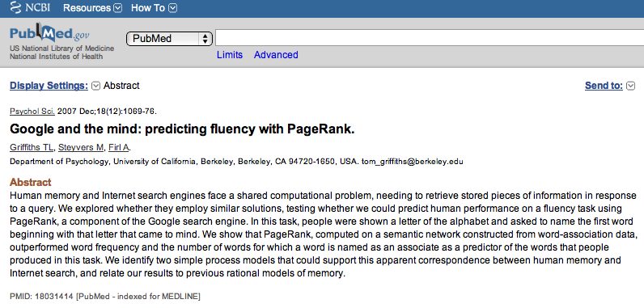The height and width of the screenshot is (308, 644).
Task: Expand the How To dropdown arrow
Action: [x=173, y=8]
